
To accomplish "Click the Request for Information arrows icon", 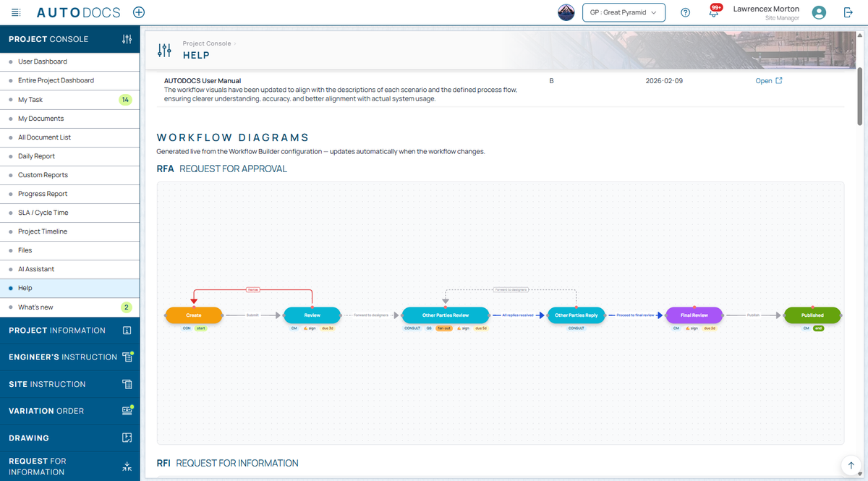I will tap(127, 467).
